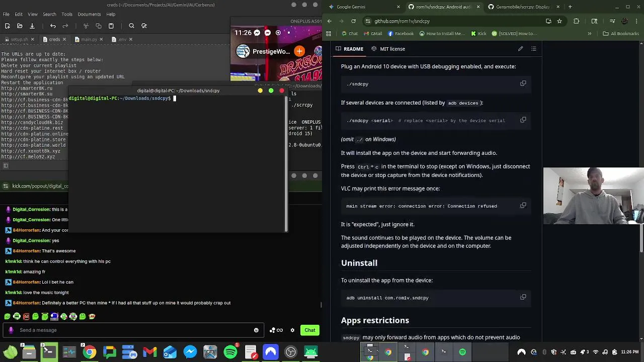Click the redo arrow in text editor
Viewport: 644px width, 362px height.
[65, 26]
